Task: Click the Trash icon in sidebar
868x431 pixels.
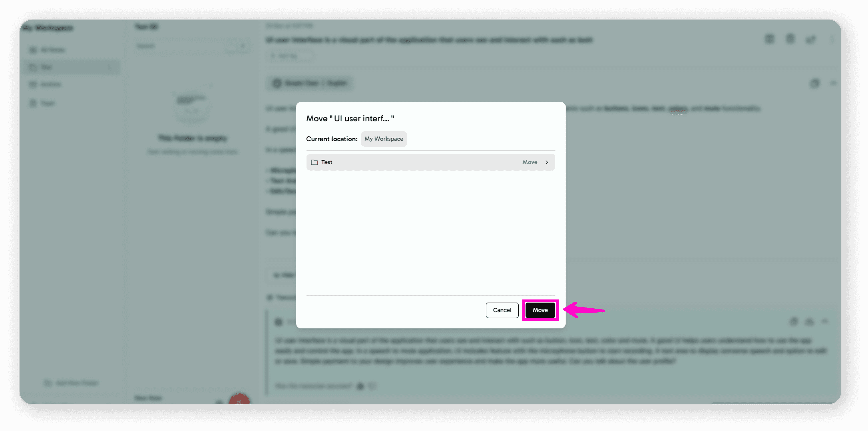Action: 33,103
